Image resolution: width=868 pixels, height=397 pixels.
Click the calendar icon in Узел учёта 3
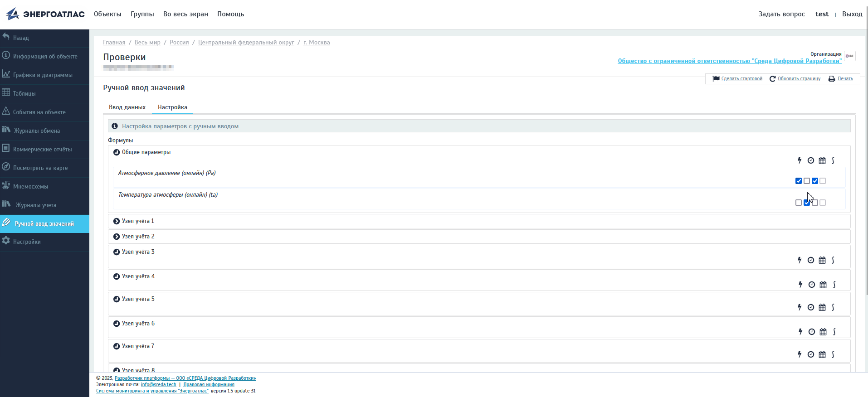click(x=822, y=260)
